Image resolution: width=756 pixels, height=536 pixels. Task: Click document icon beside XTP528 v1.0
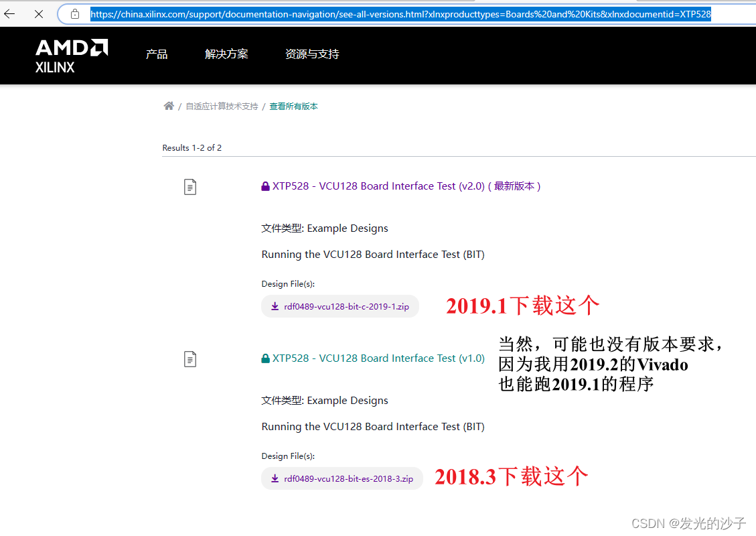(190, 359)
